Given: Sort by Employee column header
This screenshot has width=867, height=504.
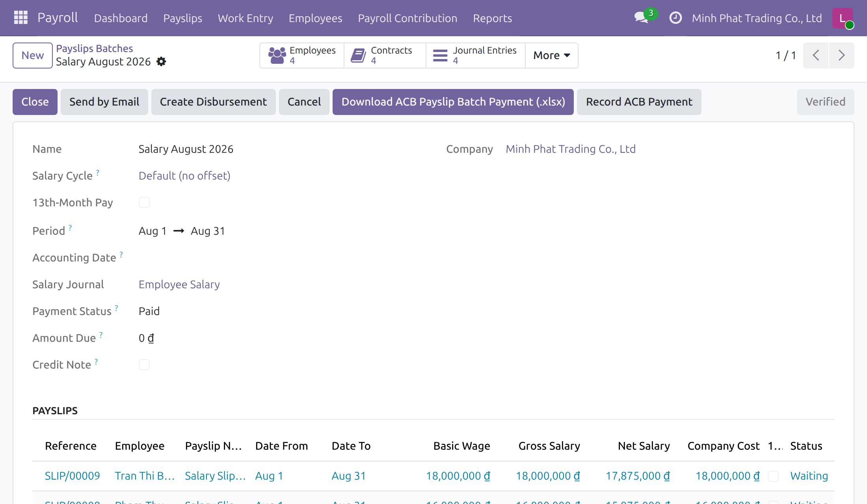Looking at the screenshot, I should pos(140,446).
